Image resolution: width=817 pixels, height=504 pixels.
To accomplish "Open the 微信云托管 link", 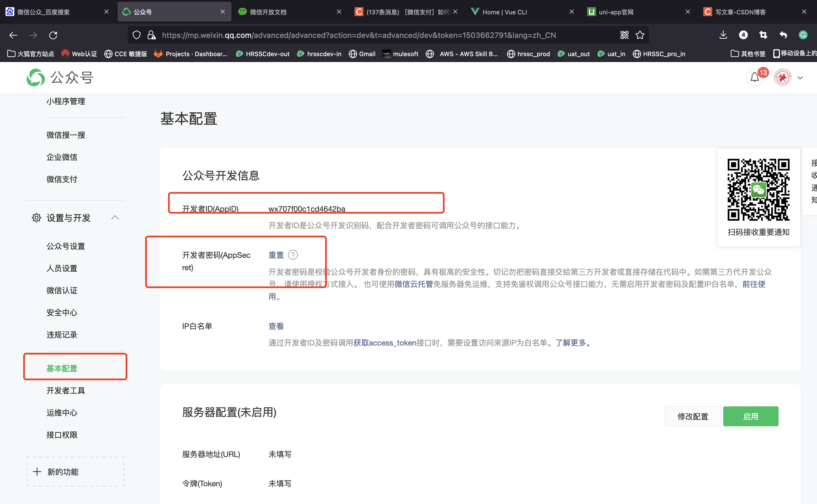I will (413, 284).
